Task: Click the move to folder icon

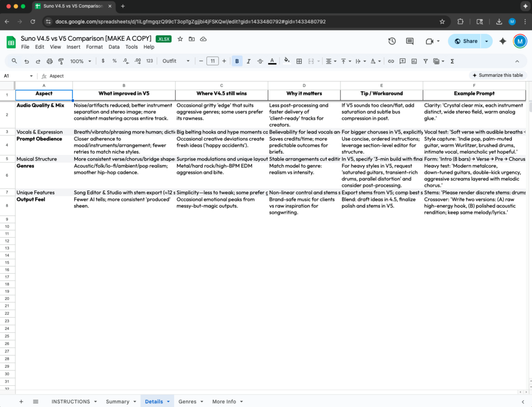Action: (192, 39)
